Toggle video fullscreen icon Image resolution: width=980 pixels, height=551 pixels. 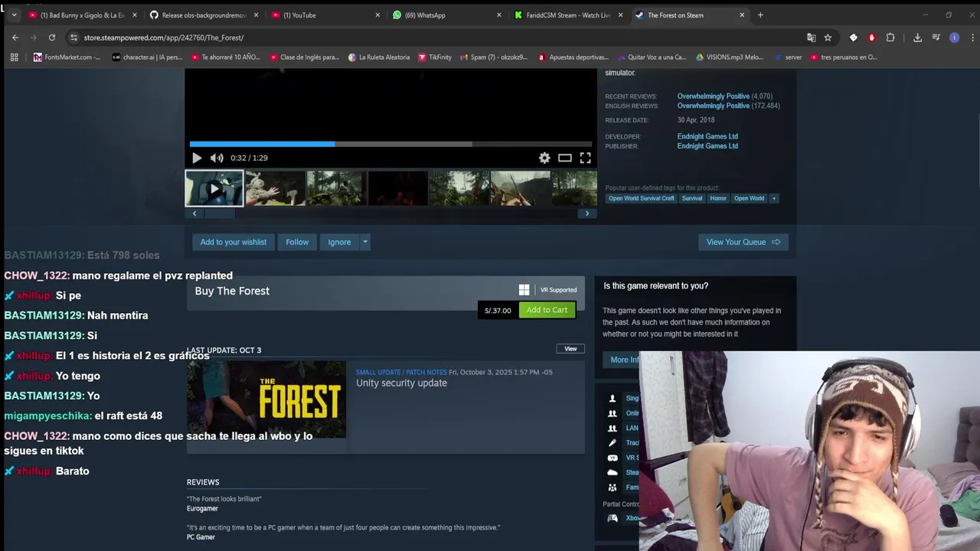(585, 158)
